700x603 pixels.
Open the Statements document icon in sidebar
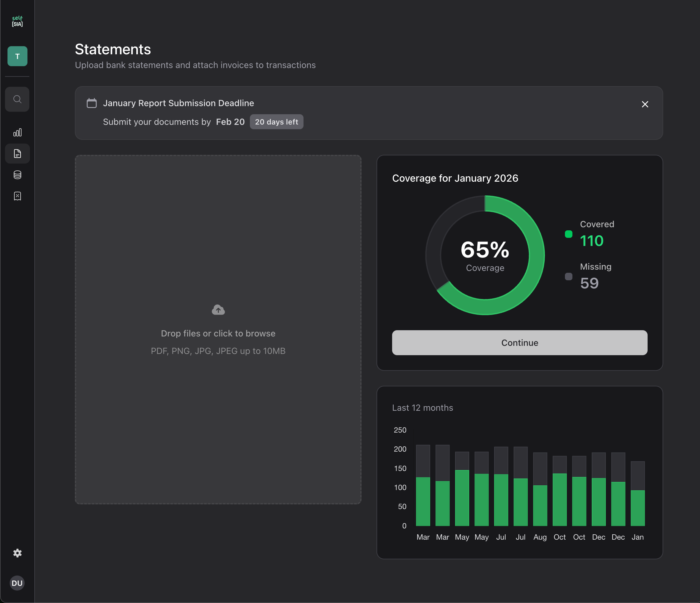(x=17, y=154)
